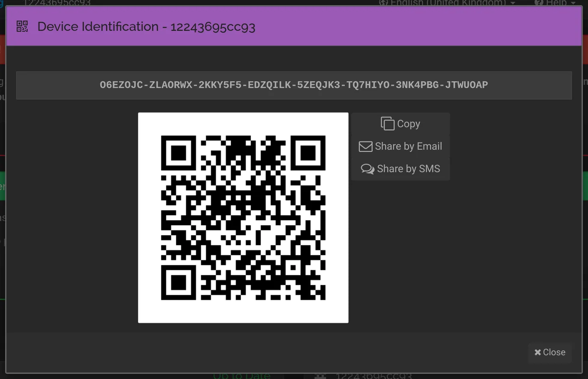Image resolution: width=588 pixels, height=379 pixels.
Task: Click Share by Email
Action: (x=400, y=146)
